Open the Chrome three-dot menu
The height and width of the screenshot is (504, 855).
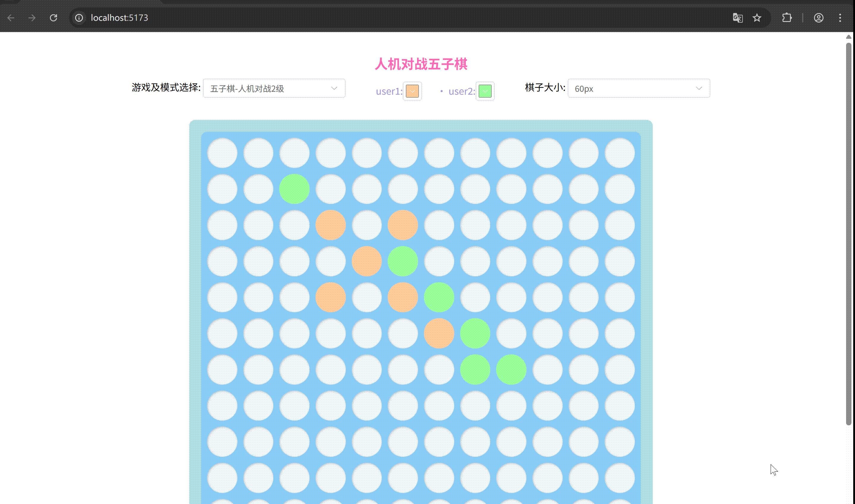tap(840, 18)
